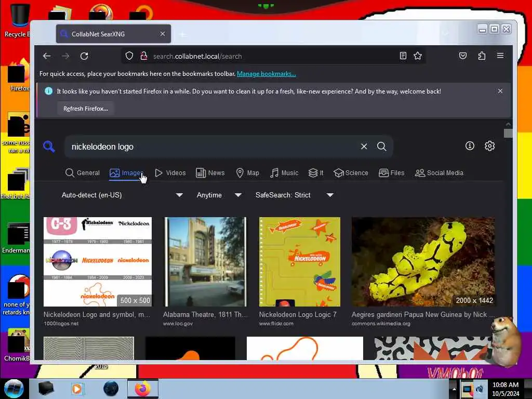The height and width of the screenshot is (399, 532).
Task: Switch to the It category
Action: click(x=316, y=172)
